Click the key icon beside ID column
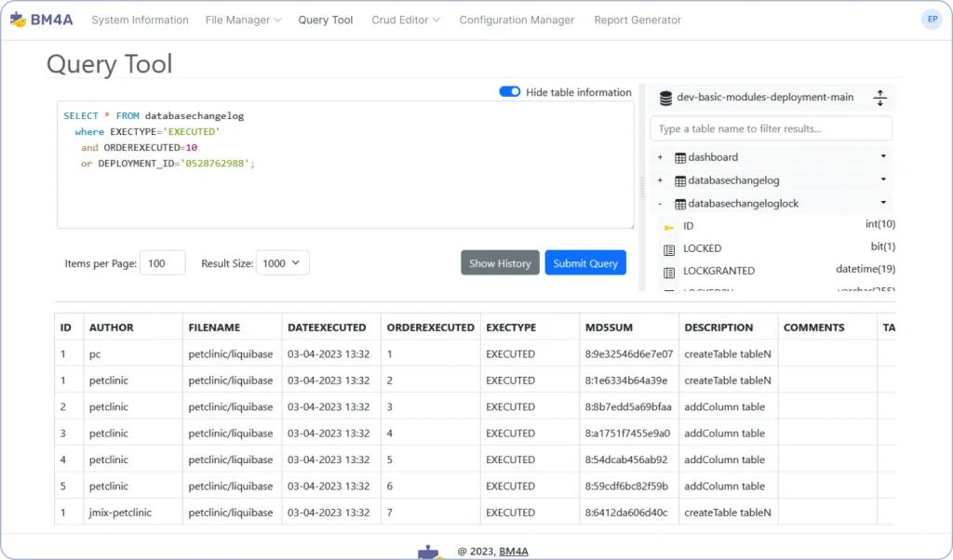The width and height of the screenshot is (953, 560). point(668,227)
